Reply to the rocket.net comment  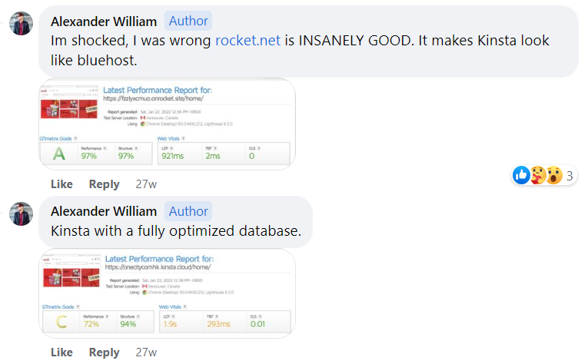pos(105,184)
